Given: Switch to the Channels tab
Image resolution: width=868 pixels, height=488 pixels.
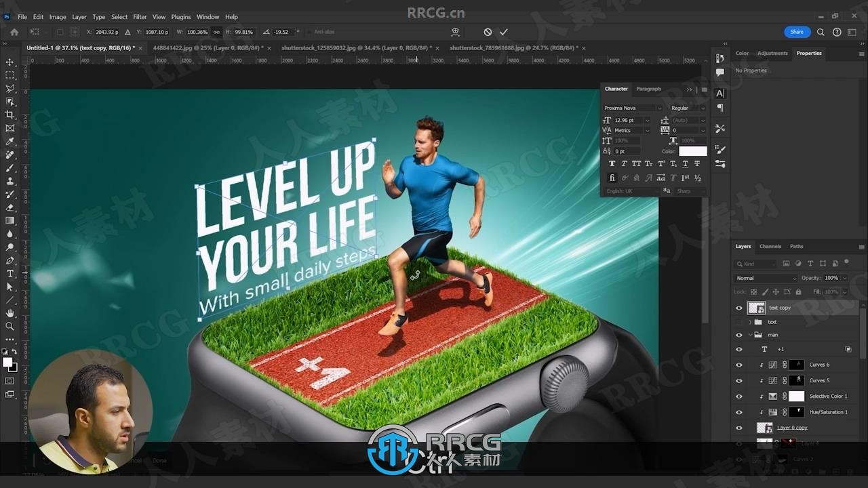Looking at the screenshot, I should 770,247.
